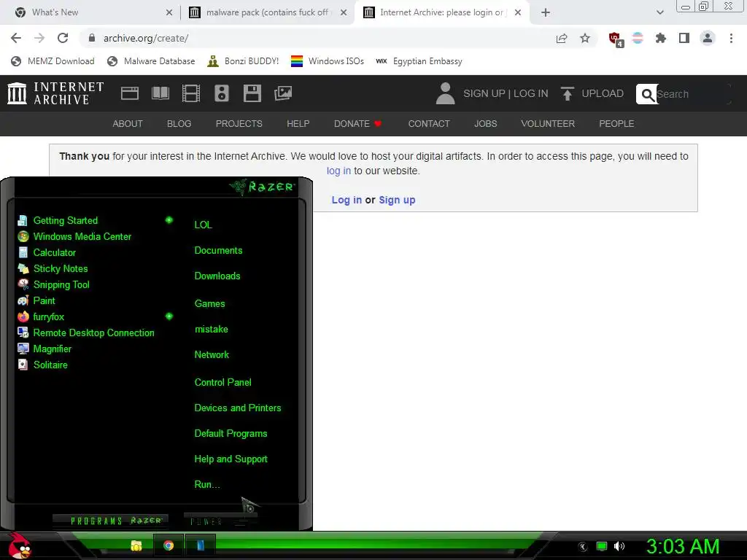Open the DONATE menu item
This screenshot has height=560, width=747.
(x=357, y=124)
